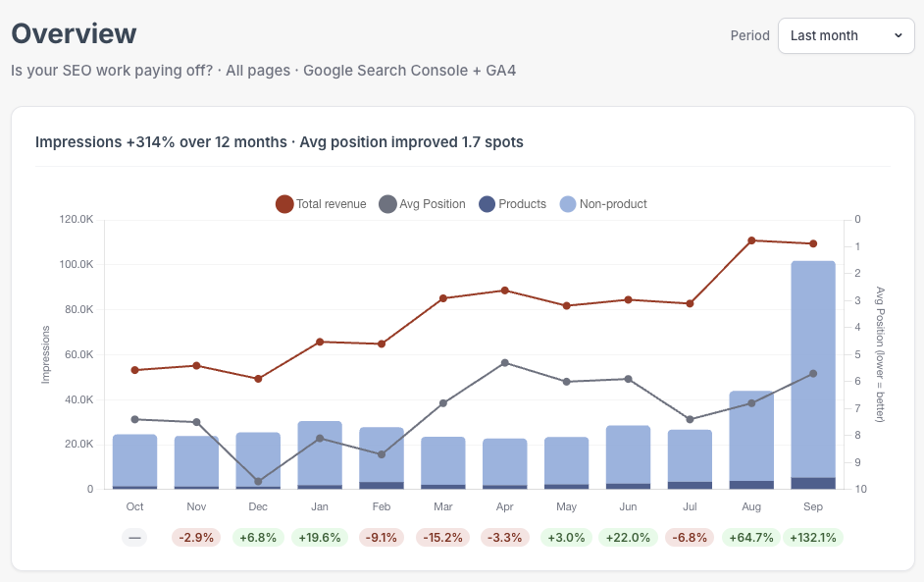This screenshot has height=582, width=924.
Task: Select the Aug Total revenue data point
Action: [x=751, y=240]
